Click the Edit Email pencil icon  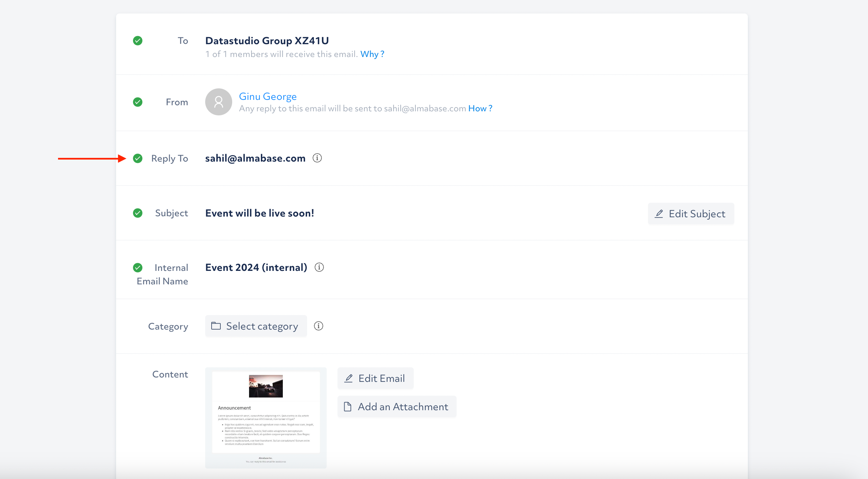(x=349, y=377)
